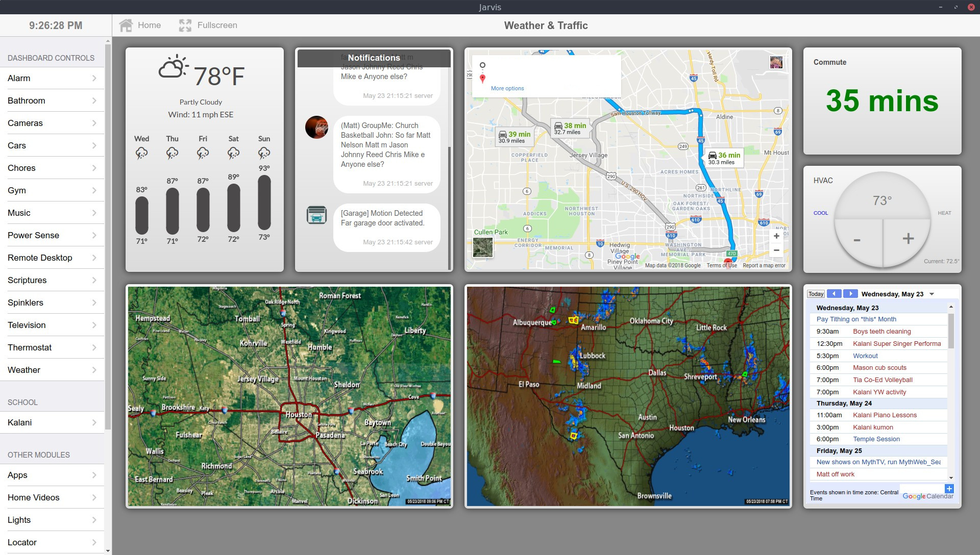This screenshot has height=555, width=980.
Task: Click More options link on map
Action: pos(507,88)
